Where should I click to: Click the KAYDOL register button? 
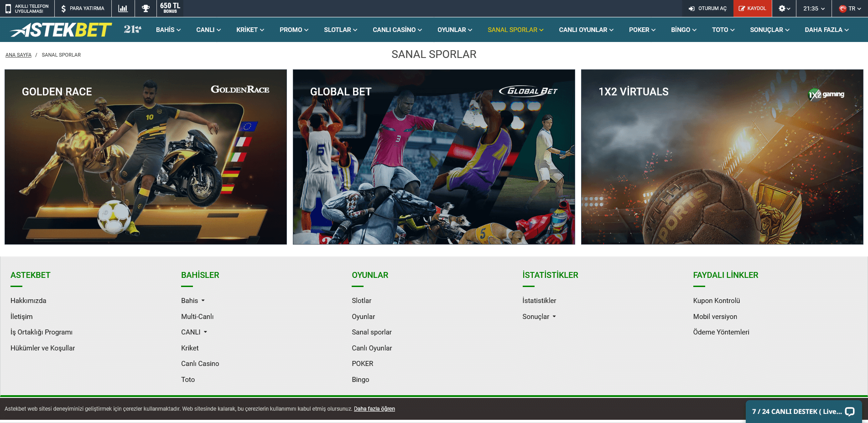752,8
